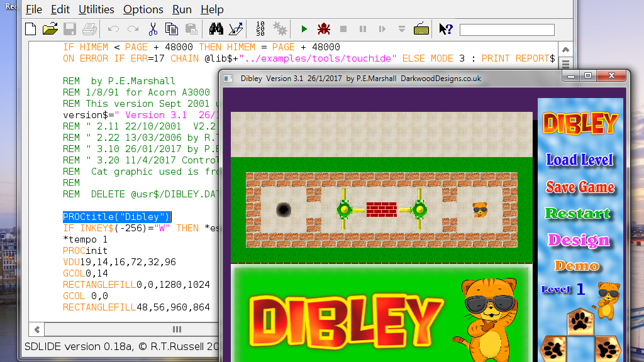Click Load Level in Dibley sidebar
This screenshot has height=362, width=644.
click(x=580, y=160)
